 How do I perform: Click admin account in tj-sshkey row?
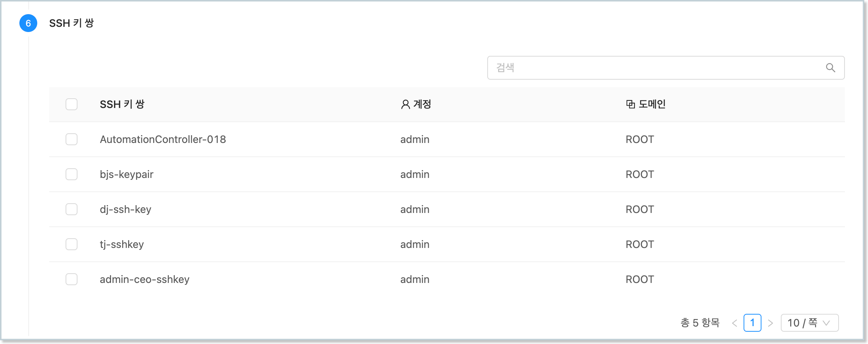pyautogui.click(x=415, y=244)
